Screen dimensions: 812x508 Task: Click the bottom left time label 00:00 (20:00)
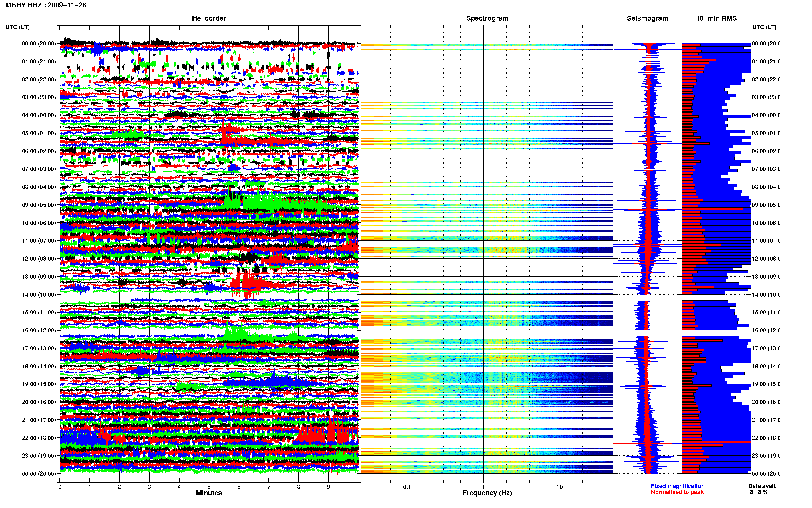click(x=39, y=474)
